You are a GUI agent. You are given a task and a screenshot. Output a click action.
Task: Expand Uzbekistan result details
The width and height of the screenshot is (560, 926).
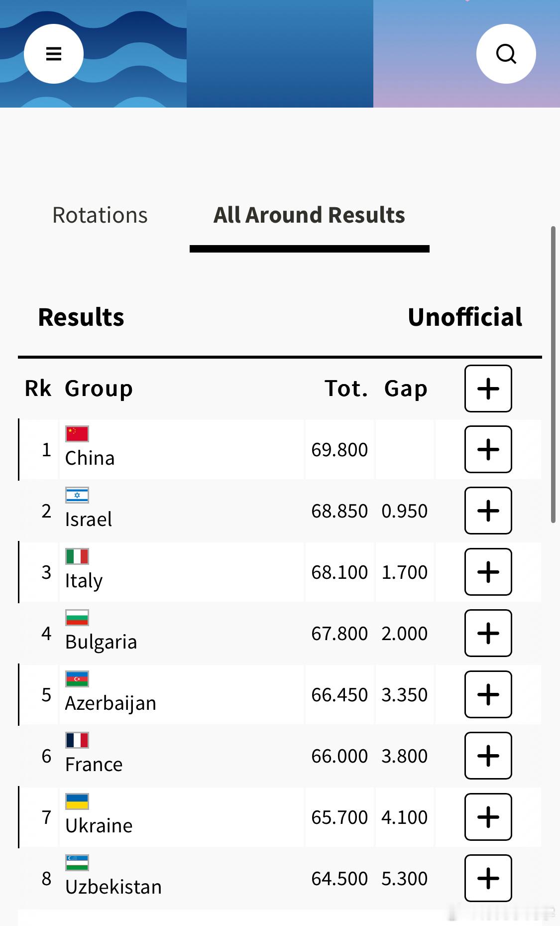point(488,878)
